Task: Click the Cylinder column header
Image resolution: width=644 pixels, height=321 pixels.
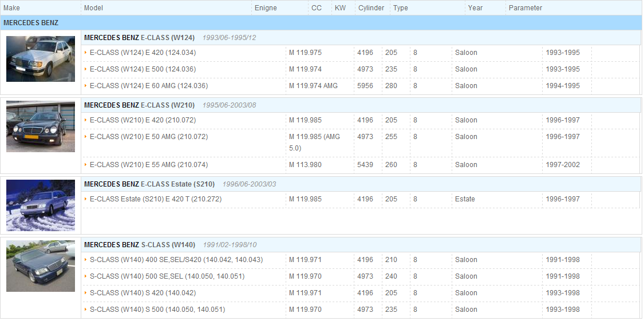Action: [372, 8]
